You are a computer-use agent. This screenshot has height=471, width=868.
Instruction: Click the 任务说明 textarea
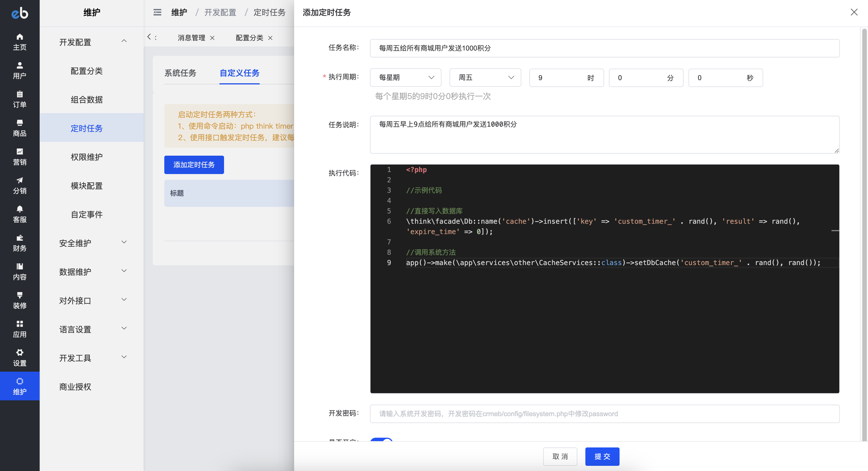point(605,134)
